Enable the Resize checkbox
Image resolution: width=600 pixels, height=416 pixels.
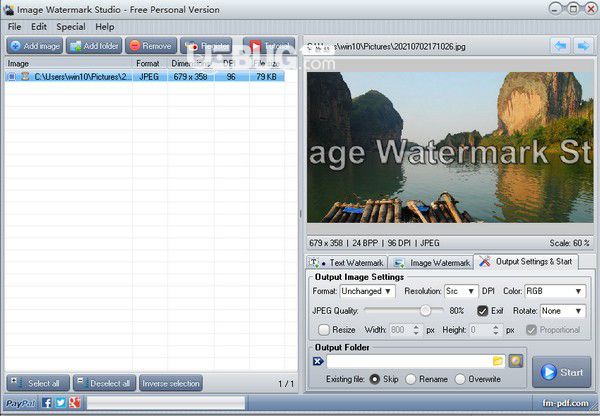(x=324, y=330)
